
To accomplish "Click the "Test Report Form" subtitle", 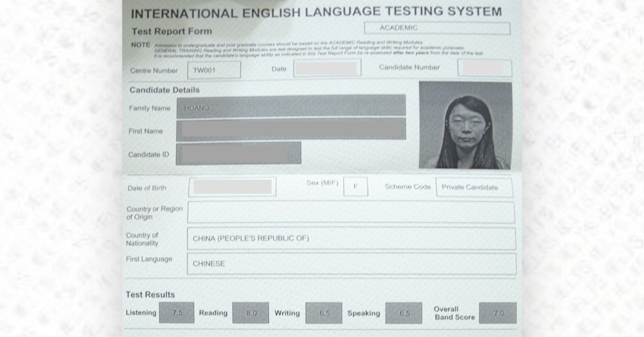I will point(172,31).
